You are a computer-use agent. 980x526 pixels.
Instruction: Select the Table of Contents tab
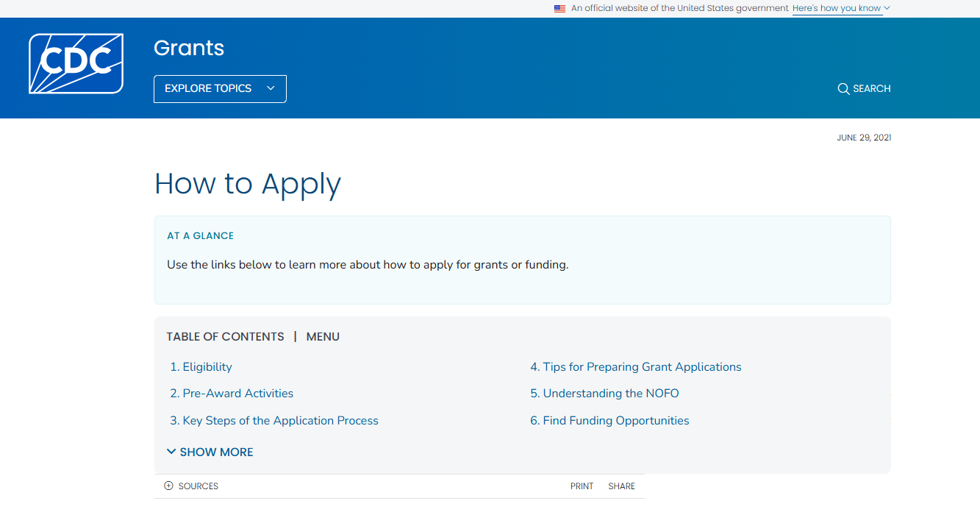tap(225, 336)
